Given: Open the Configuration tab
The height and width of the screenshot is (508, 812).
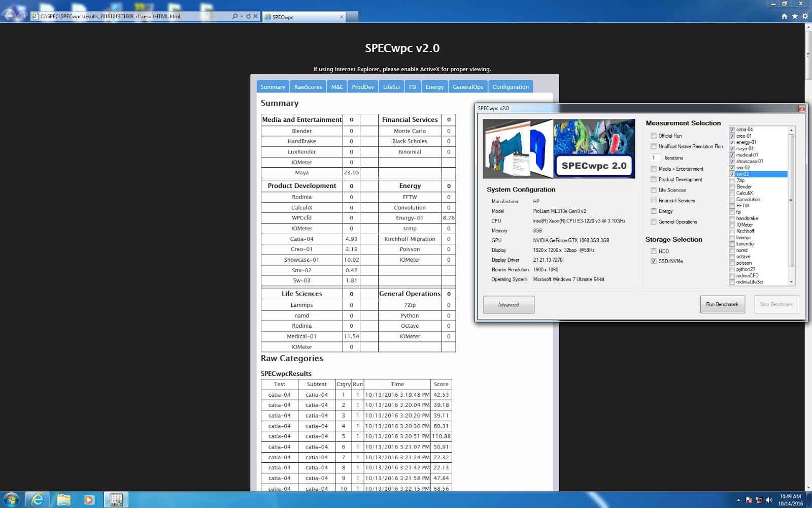Looking at the screenshot, I should coord(511,87).
